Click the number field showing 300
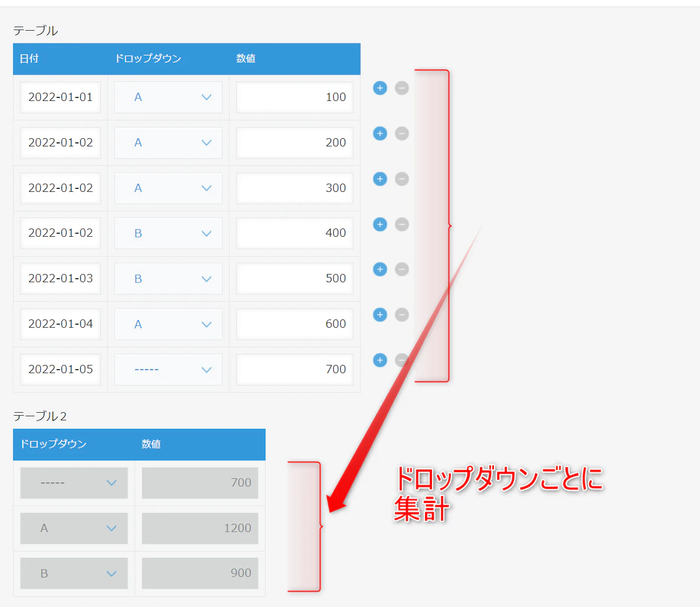Viewport: 700px width, 607px height. pos(295,188)
